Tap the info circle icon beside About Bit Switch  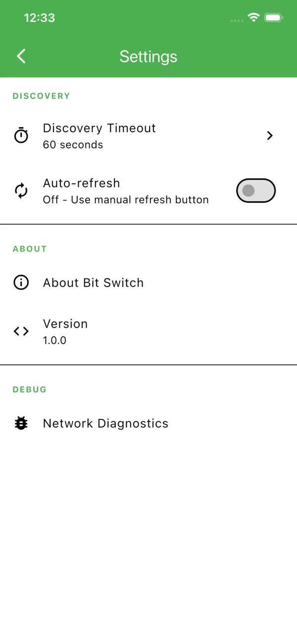[21, 283]
